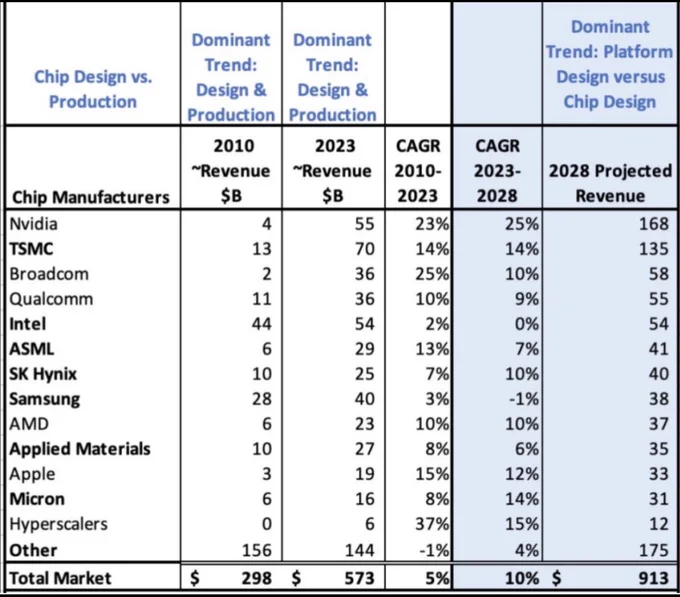Select Broadcom's 2023 revenue value 36
The width and height of the screenshot is (680, 597).
[364, 274]
